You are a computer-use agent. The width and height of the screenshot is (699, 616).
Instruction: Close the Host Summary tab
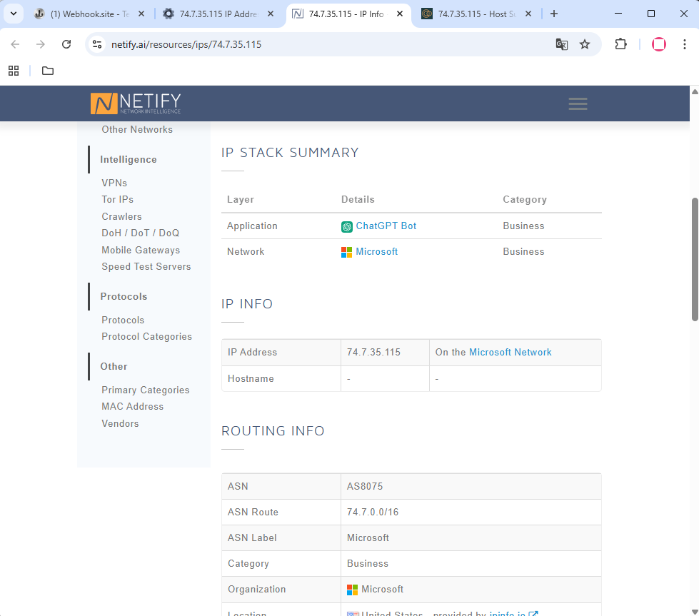[528, 14]
